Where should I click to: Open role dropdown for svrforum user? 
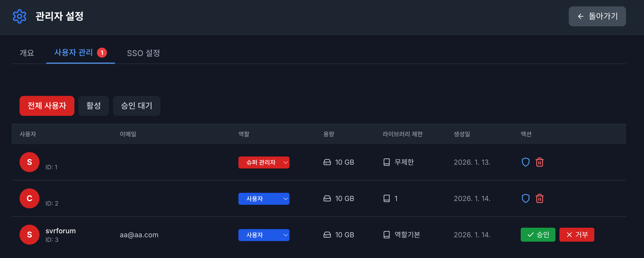[264, 235]
